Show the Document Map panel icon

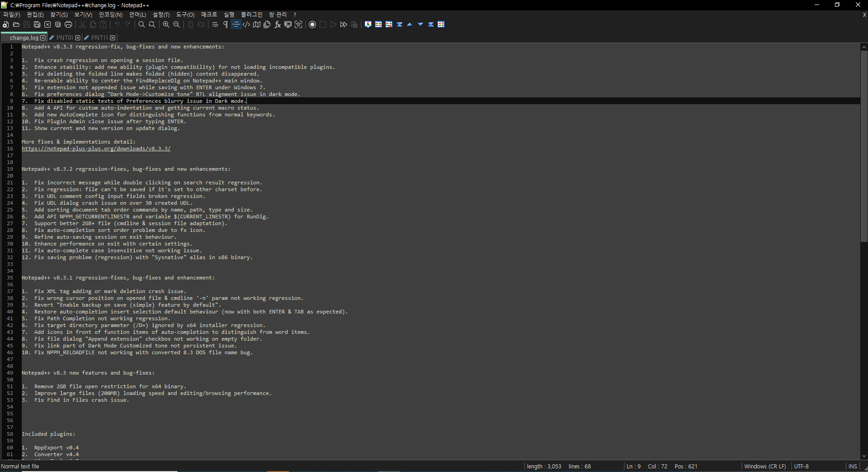(x=257, y=24)
